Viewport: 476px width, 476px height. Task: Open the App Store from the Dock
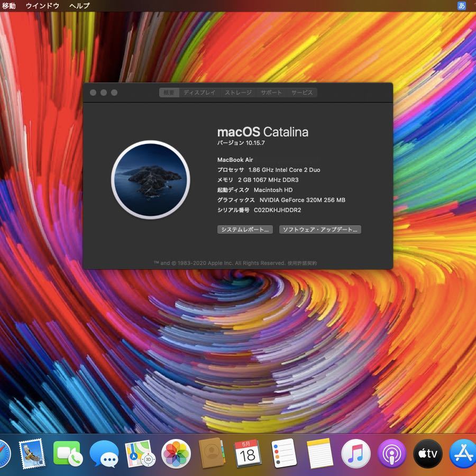click(463, 454)
